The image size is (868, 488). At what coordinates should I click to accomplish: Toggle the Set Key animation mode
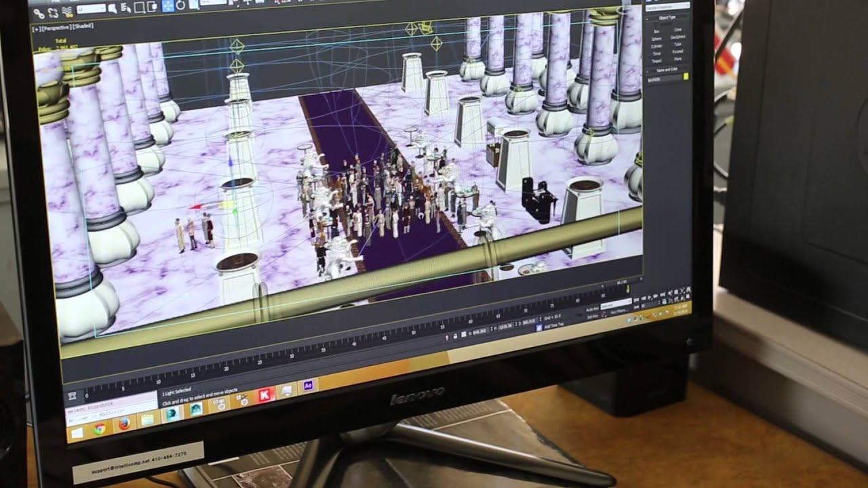pyautogui.click(x=593, y=317)
